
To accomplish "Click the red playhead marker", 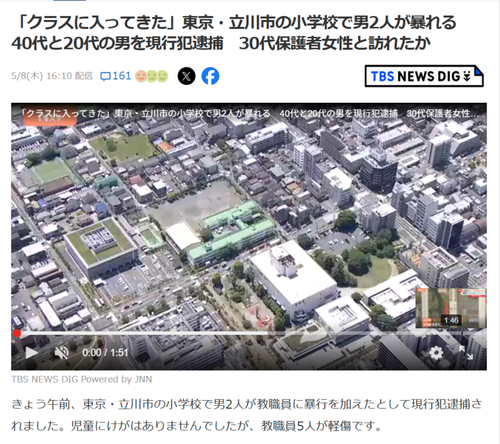I will click(x=17, y=333).
